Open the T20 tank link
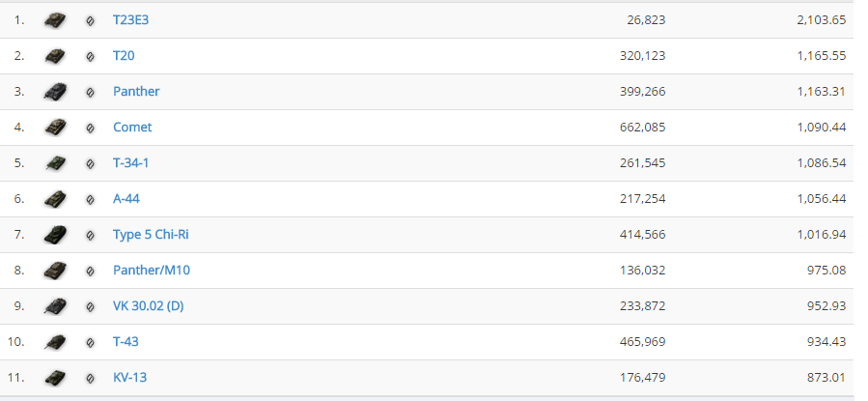The height and width of the screenshot is (401, 868). 124,55
